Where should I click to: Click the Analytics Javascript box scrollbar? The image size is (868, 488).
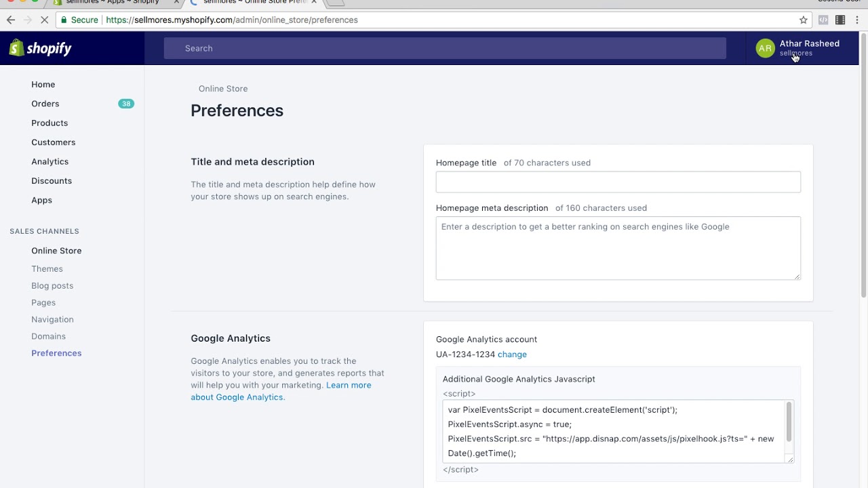(789, 422)
